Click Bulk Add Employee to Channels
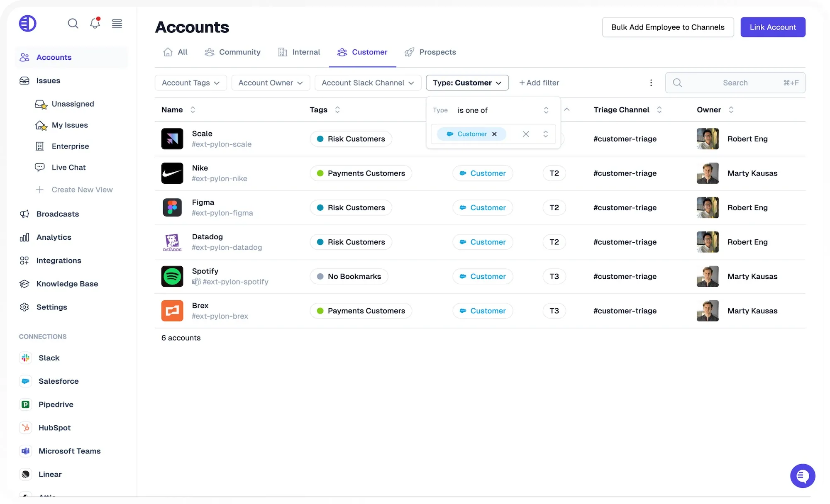The width and height of the screenshot is (830, 504). (668, 27)
